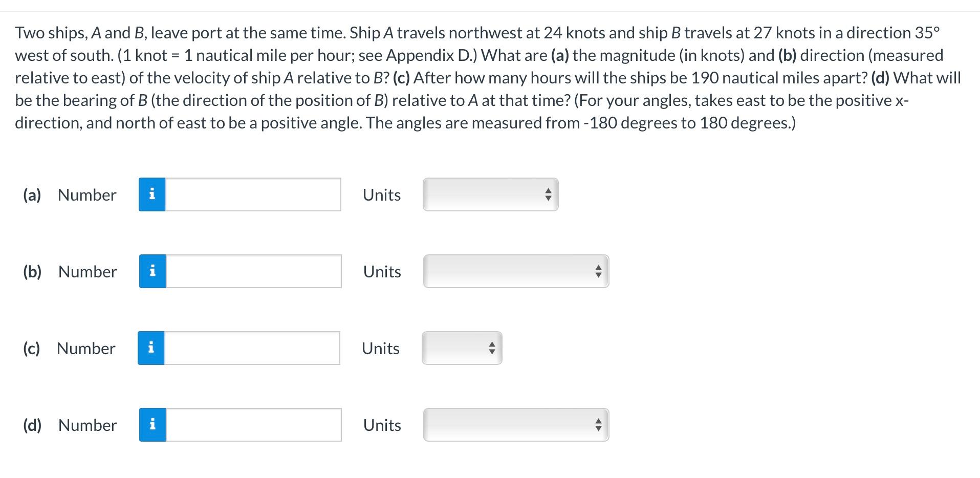The image size is (980, 478).
Task: Click the info icon for part (d)
Action: click(x=151, y=424)
